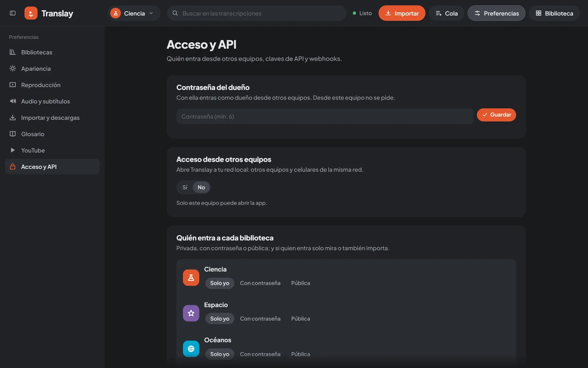The image size is (588, 368).
Task: Click the Ciencia library flask tile
Action: [191, 277]
